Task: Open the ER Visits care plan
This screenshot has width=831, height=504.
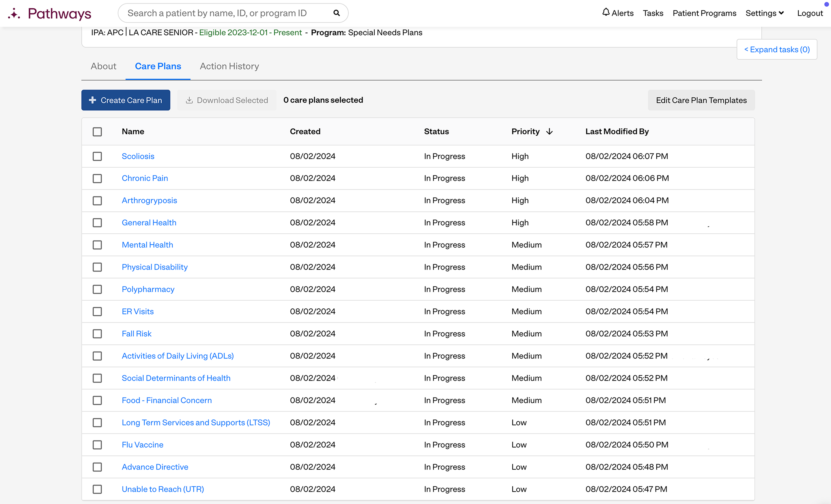Action: pyautogui.click(x=138, y=312)
